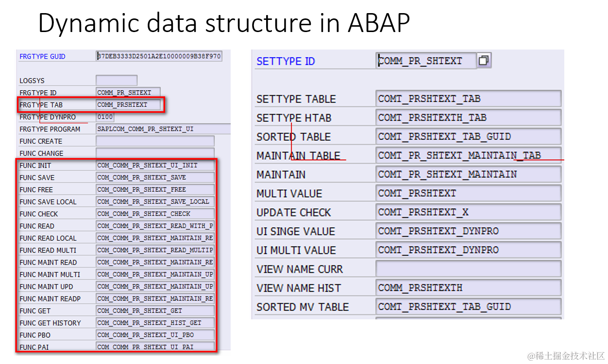The height and width of the screenshot is (364, 608).
Task: Click field COM_COMM_PR_SHTEXT_READ_WITH_P next to FUNC READ
Action: coord(155,226)
